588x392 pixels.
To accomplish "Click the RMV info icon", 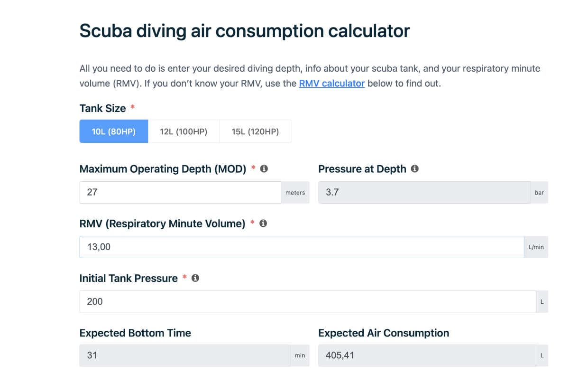I will (x=263, y=223).
